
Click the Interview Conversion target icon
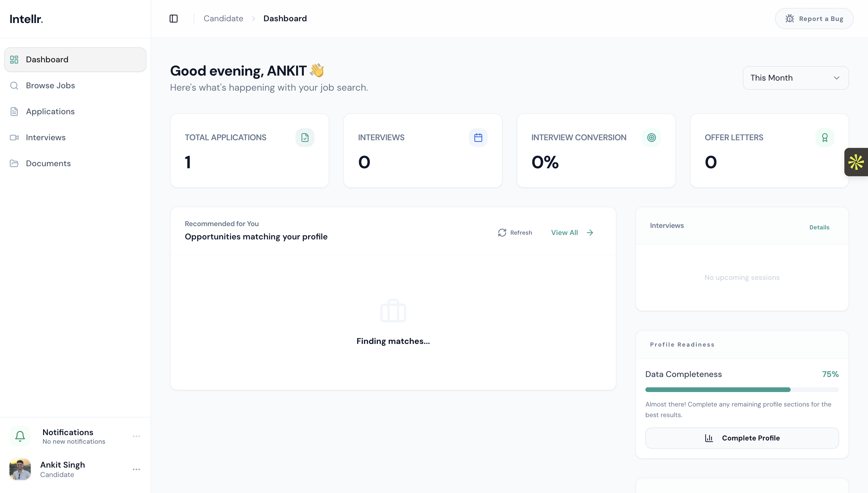point(651,138)
